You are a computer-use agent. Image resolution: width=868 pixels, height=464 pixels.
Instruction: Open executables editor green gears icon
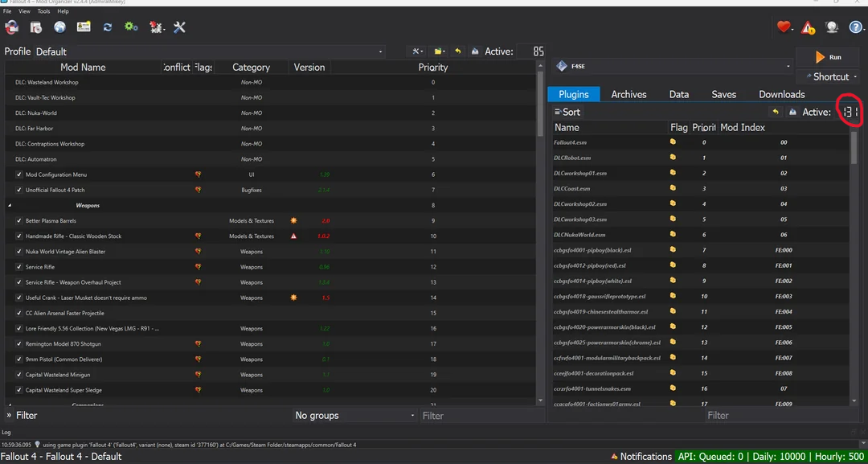[131, 27]
